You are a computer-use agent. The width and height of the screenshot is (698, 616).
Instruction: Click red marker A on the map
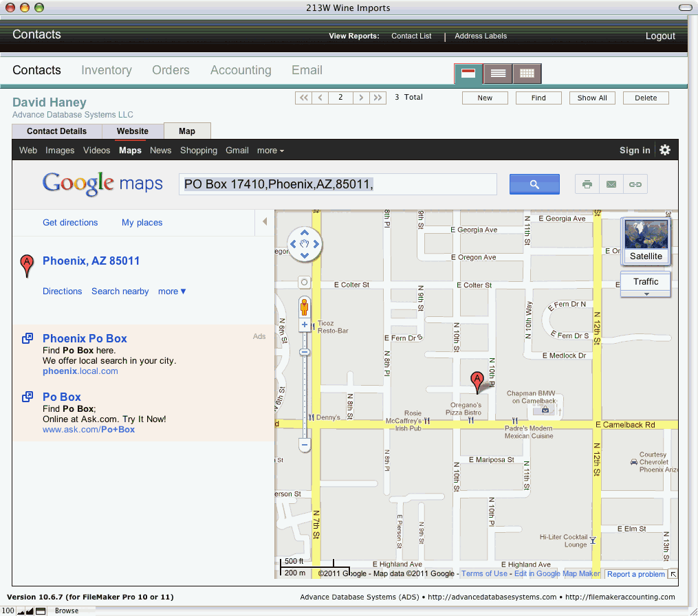(477, 382)
